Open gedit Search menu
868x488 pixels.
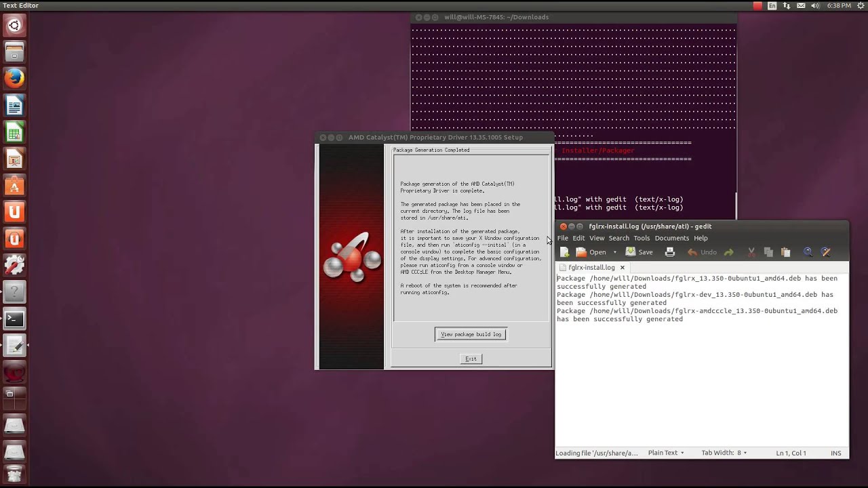(618, 238)
